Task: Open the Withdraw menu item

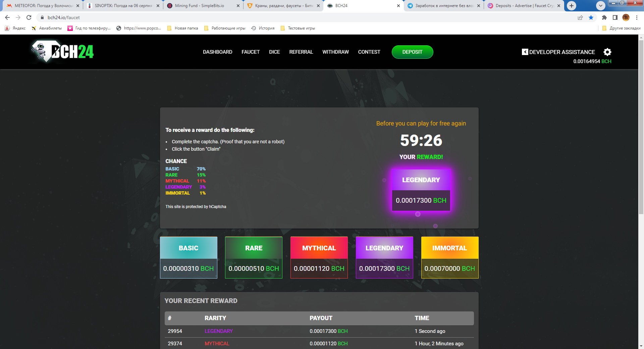Action: (335, 52)
